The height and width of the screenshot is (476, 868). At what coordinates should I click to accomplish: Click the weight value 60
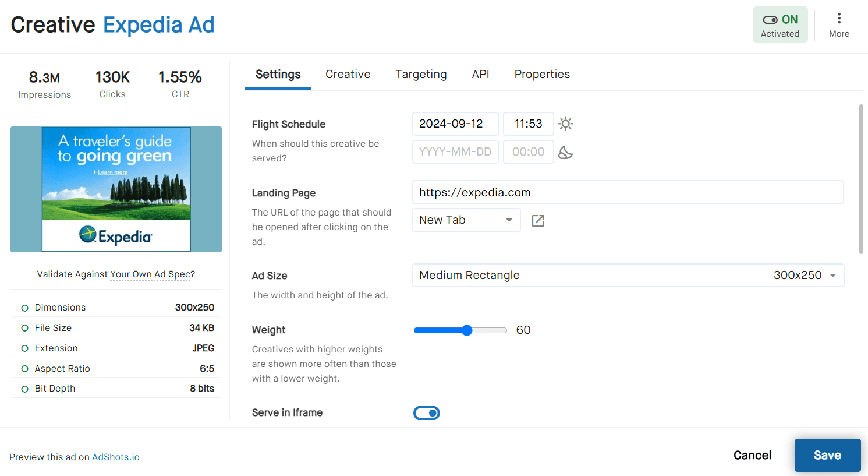(x=523, y=330)
